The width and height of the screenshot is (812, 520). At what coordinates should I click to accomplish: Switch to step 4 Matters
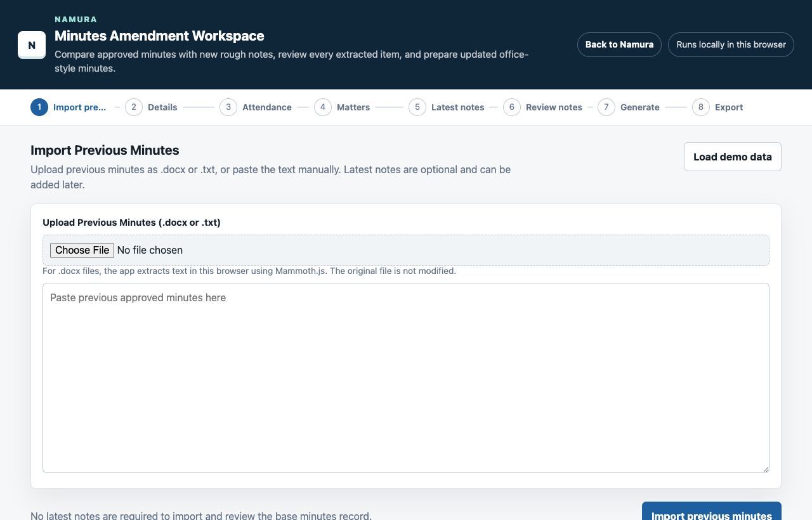click(x=342, y=107)
